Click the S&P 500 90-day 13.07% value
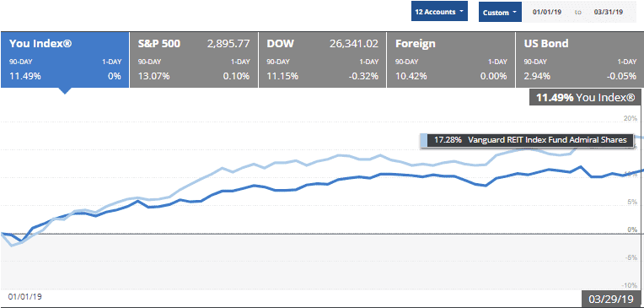This screenshot has width=644, height=308. coord(154,76)
